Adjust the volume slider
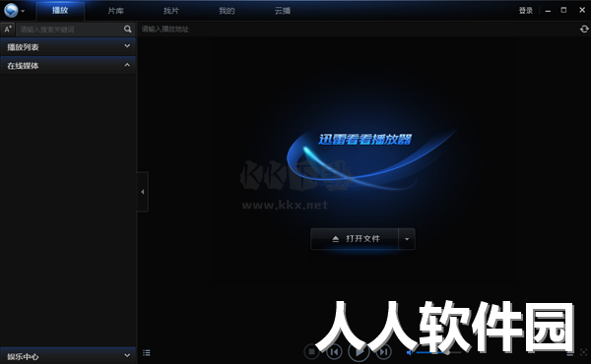Viewport: 591px width, 364px height. tap(438, 353)
